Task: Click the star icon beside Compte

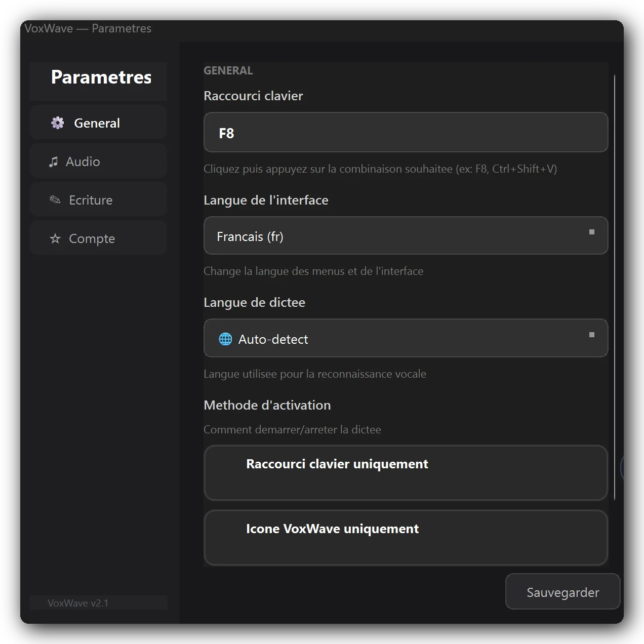Action: [x=55, y=238]
